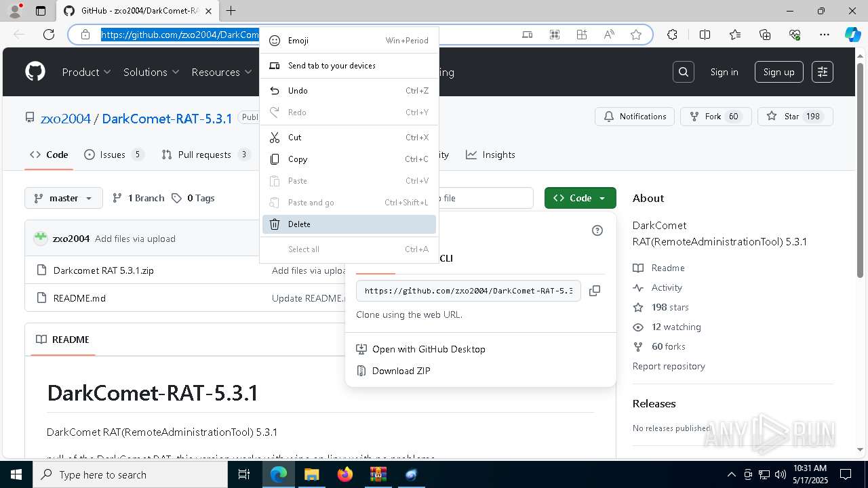This screenshot has height=488, width=868.
Task: Click the site information lock icon
Action: (x=85, y=35)
